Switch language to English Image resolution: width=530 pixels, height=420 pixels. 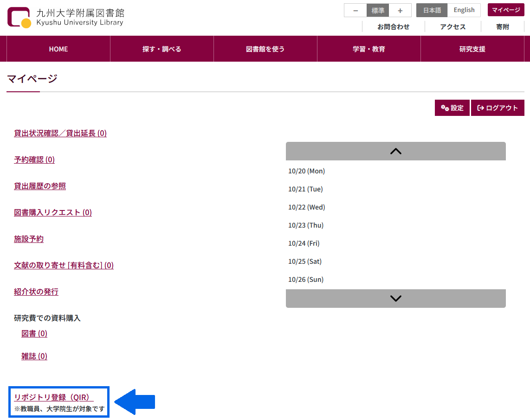click(x=464, y=10)
